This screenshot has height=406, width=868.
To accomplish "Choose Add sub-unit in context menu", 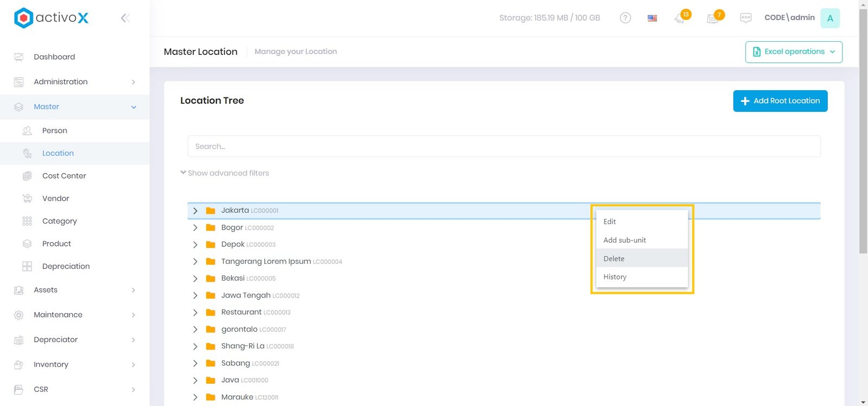I will pyautogui.click(x=624, y=240).
